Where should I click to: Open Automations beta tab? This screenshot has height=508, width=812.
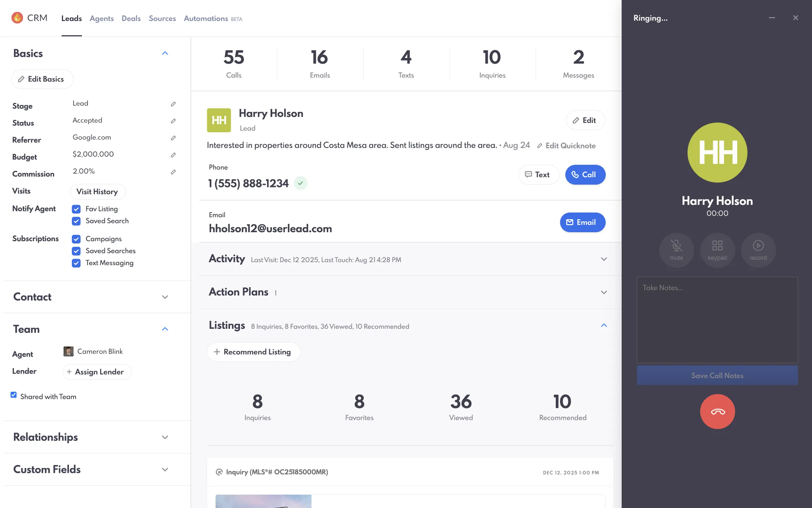pos(213,18)
